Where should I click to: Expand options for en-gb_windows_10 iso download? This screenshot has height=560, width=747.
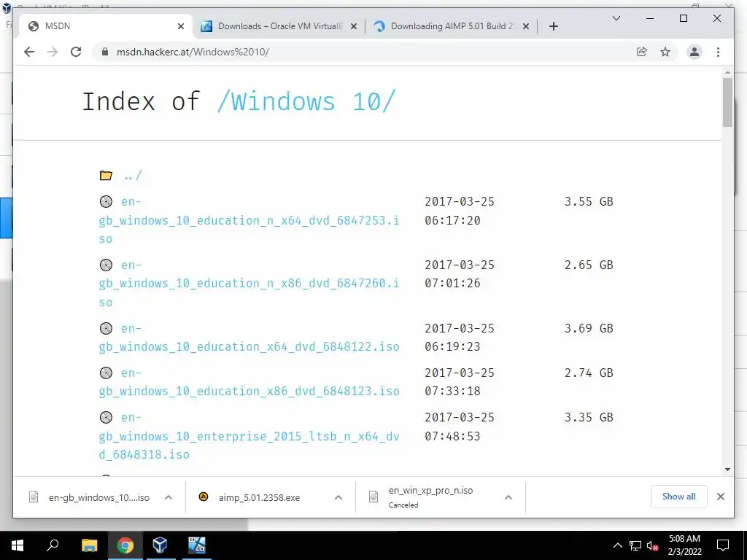point(169,497)
